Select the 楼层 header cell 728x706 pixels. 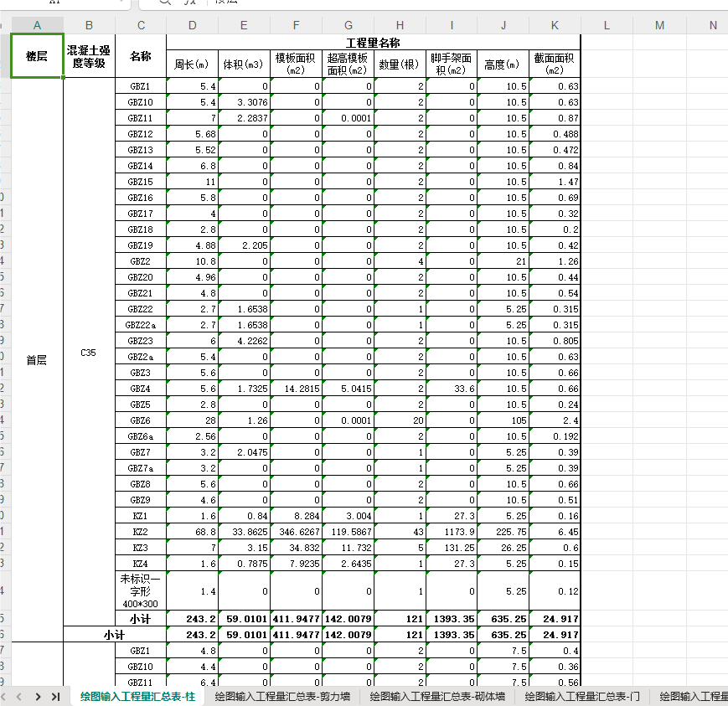[37, 56]
